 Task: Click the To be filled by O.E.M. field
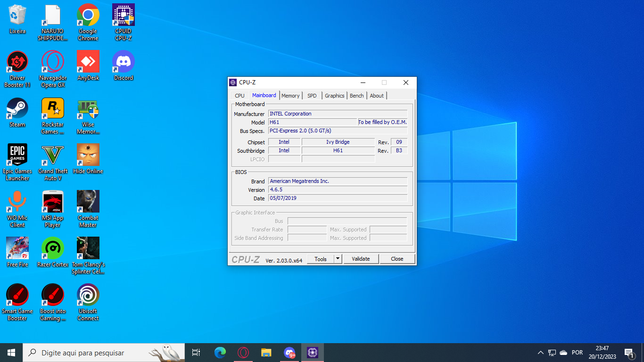click(382, 122)
